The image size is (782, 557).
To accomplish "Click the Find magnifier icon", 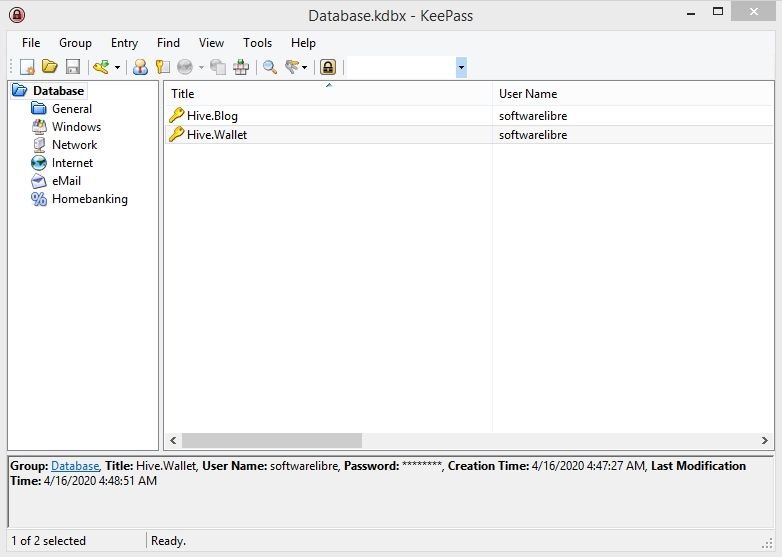I will pyautogui.click(x=270, y=67).
